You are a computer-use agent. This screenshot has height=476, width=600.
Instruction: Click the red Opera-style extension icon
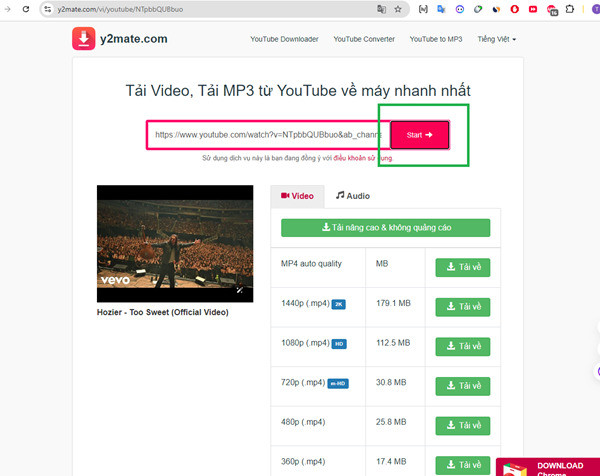coord(515,9)
